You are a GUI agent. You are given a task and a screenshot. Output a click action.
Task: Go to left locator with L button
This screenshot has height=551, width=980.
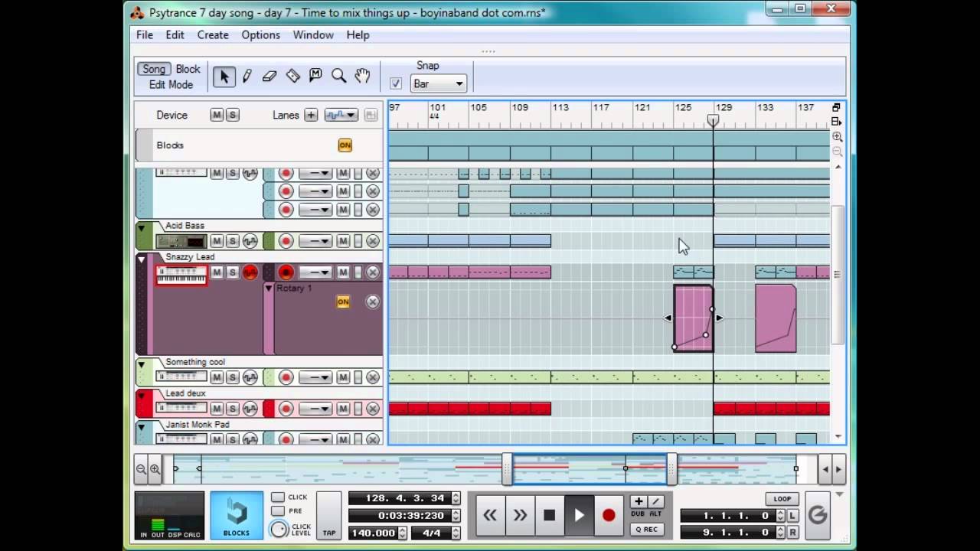coord(792,516)
